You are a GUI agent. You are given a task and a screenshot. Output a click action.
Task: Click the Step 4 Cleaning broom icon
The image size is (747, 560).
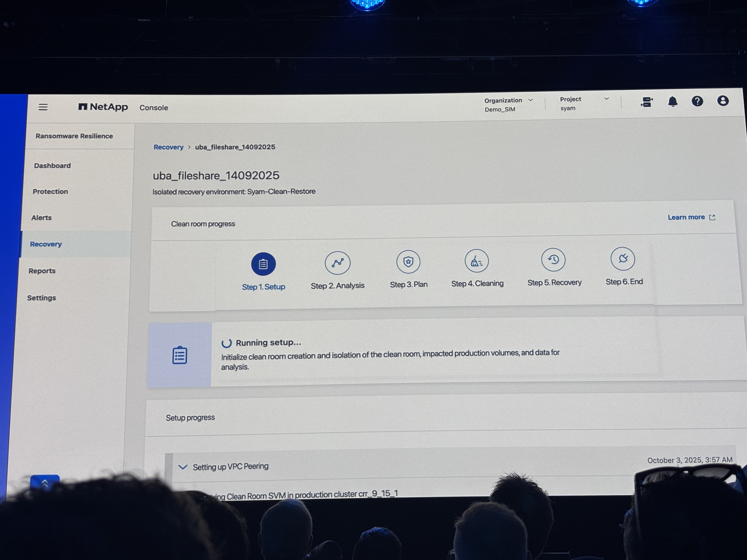(477, 261)
